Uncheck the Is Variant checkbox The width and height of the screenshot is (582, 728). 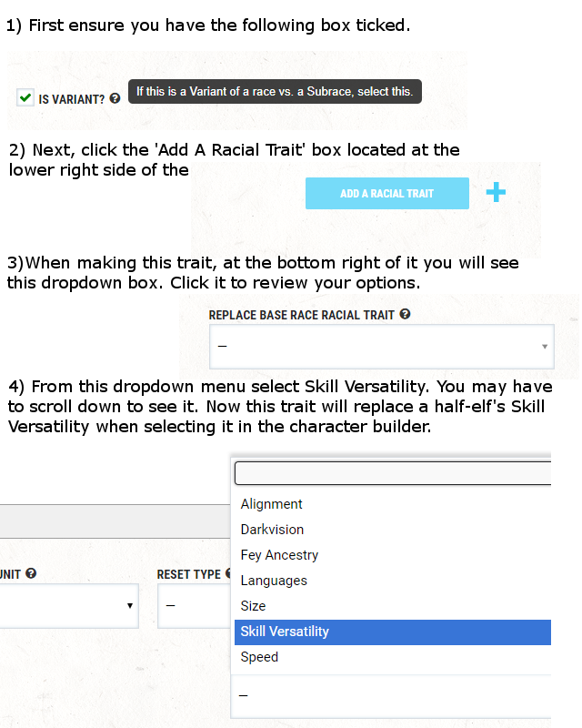25,98
